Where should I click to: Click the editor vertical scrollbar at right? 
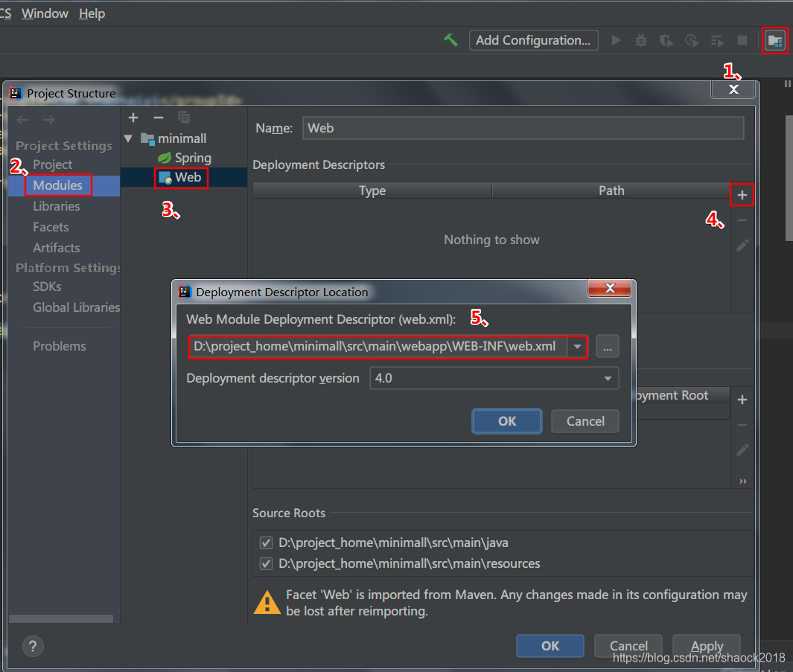click(x=789, y=178)
